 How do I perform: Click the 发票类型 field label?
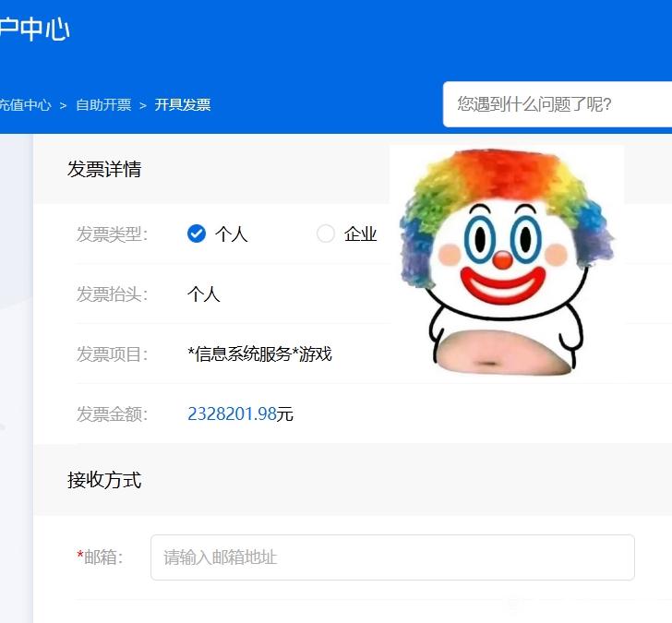click(112, 234)
